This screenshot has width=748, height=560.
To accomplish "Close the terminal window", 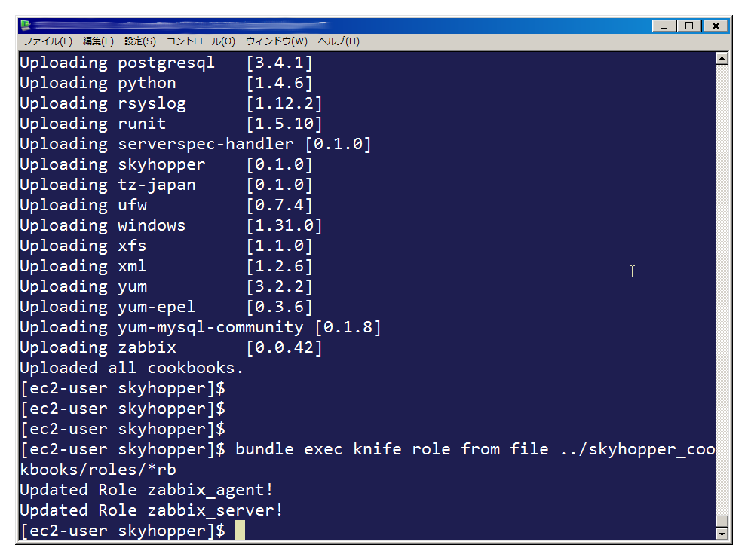I will coord(716,26).
